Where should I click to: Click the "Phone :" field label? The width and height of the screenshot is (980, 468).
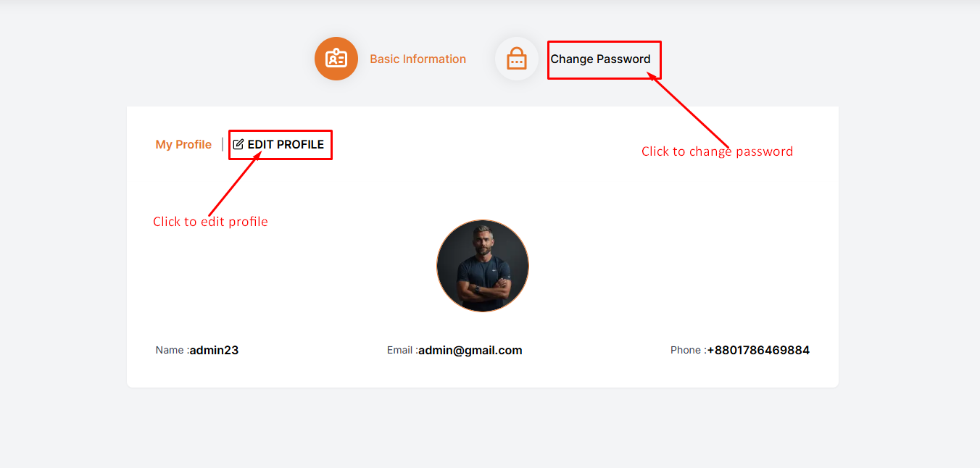[688, 351]
